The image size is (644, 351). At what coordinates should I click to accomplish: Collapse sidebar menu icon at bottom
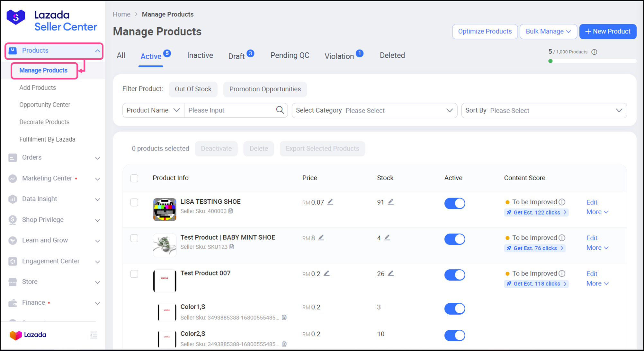pos(94,335)
